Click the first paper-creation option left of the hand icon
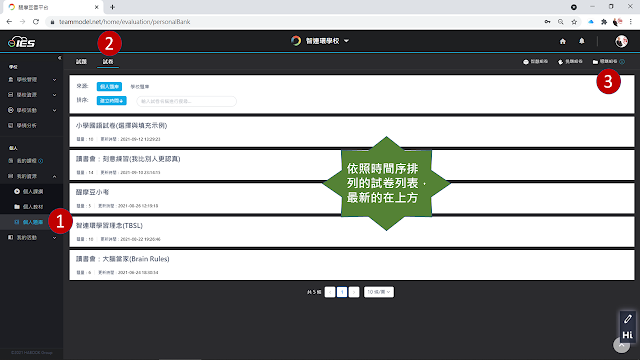The image size is (640, 360). tap(536, 62)
